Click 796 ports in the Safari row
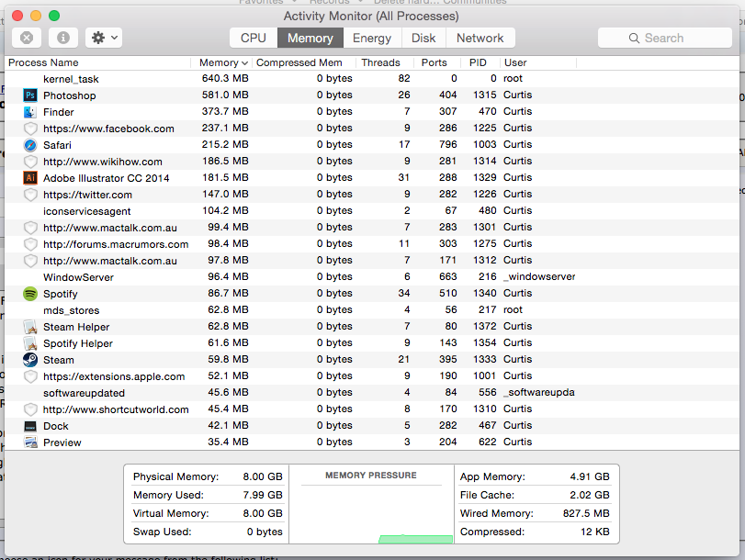The width and height of the screenshot is (745, 560). (448, 144)
